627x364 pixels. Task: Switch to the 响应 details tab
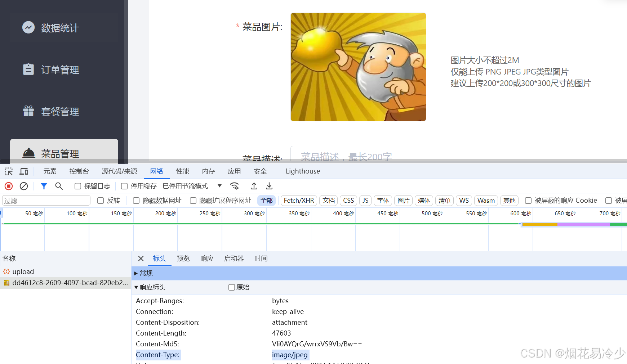pos(207,259)
